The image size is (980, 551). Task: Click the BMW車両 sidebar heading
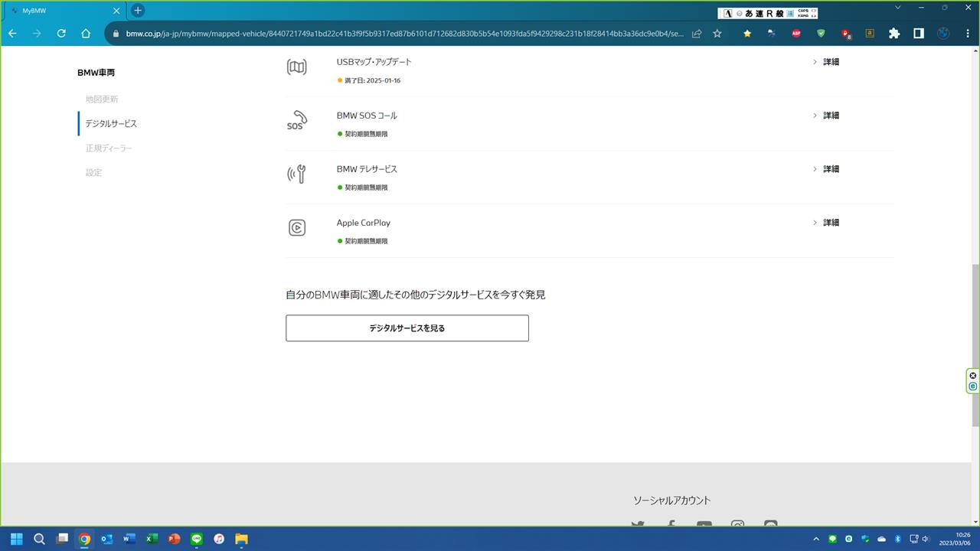point(96,73)
